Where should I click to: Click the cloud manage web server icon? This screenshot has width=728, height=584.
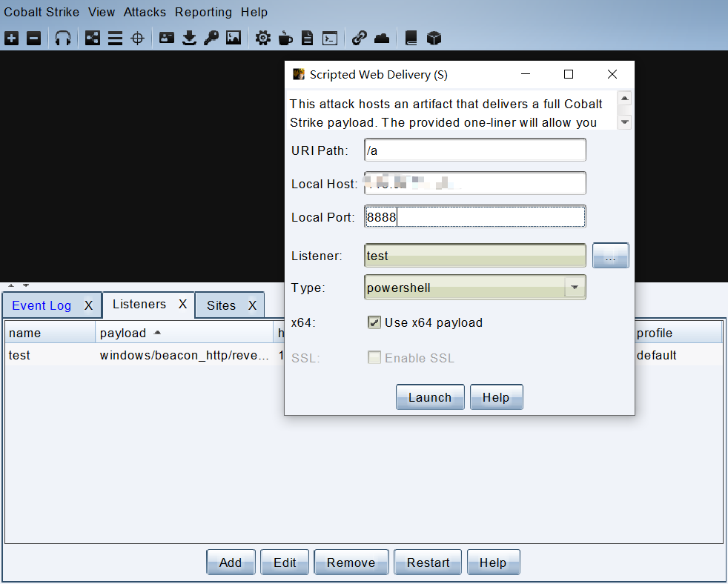(382, 38)
